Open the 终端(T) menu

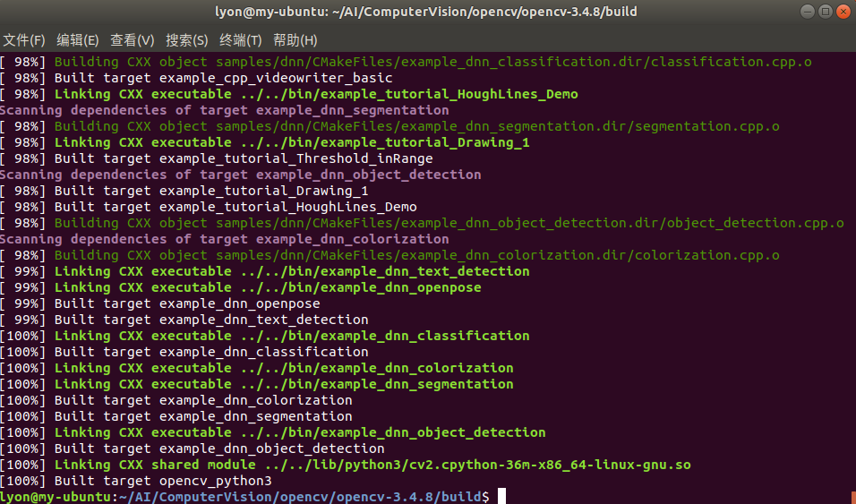point(240,40)
